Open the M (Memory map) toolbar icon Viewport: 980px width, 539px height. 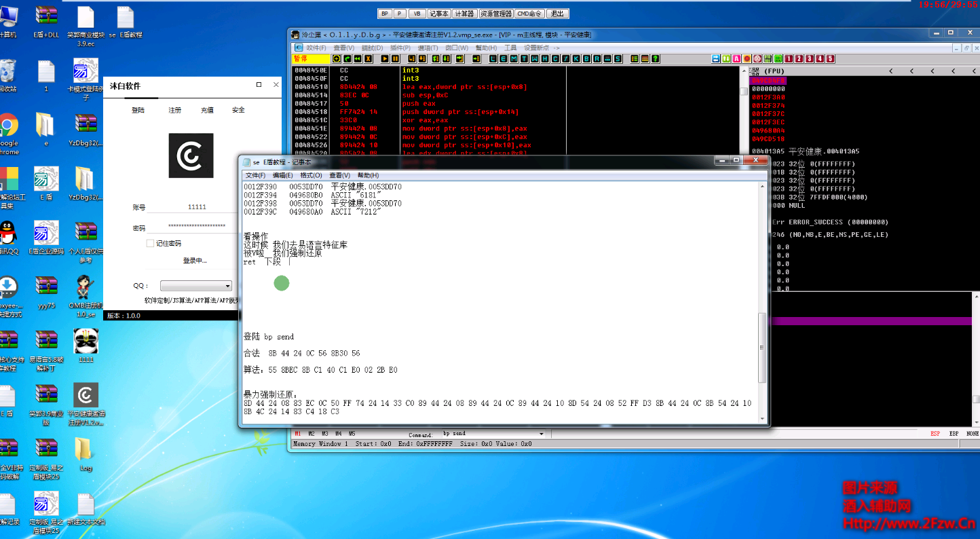point(513,59)
